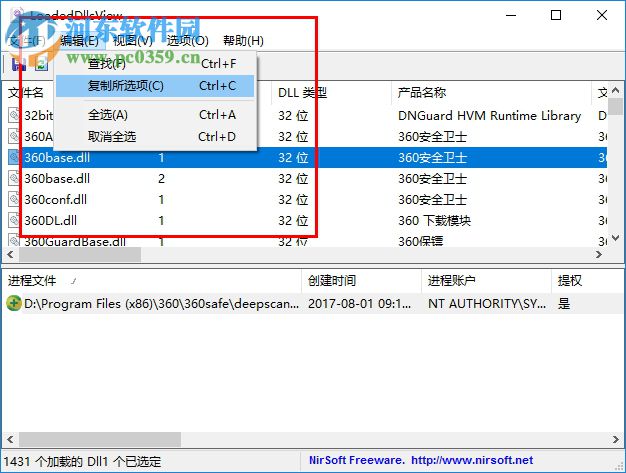Select the deepscan process file row

313,303
